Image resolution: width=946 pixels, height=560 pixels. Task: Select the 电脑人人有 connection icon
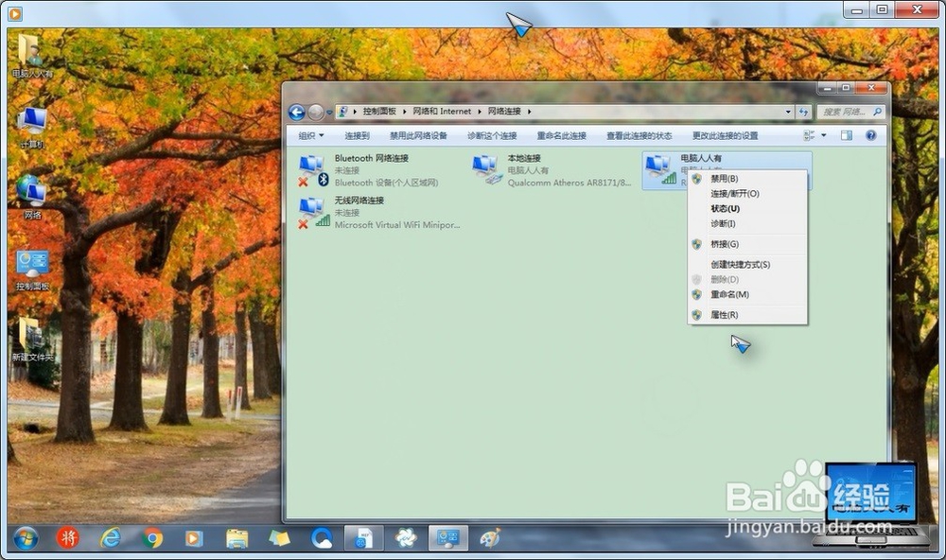[660, 169]
